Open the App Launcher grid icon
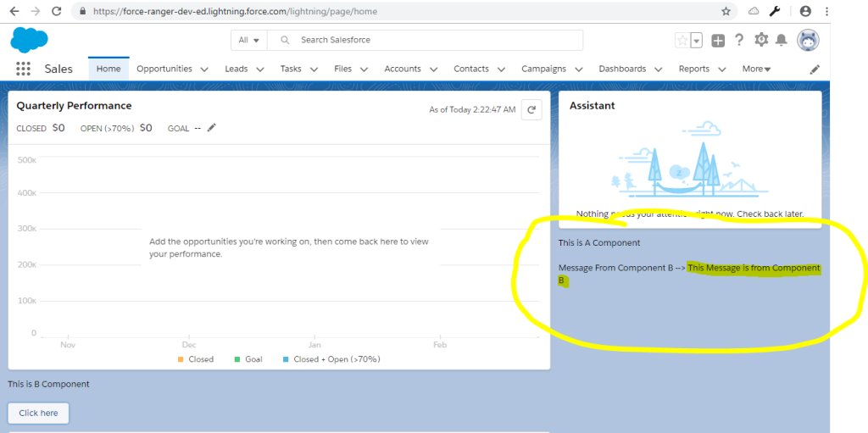 click(x=23, y=69)
